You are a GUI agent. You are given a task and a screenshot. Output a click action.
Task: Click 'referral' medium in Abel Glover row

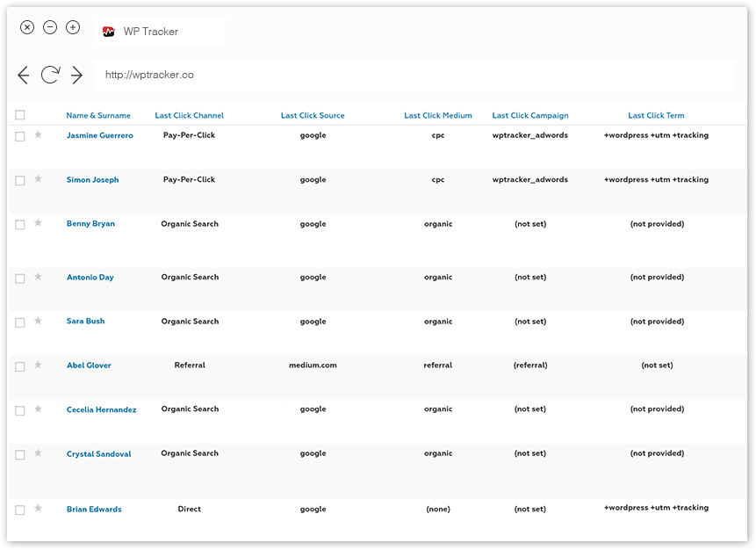(x=438, y=365)
